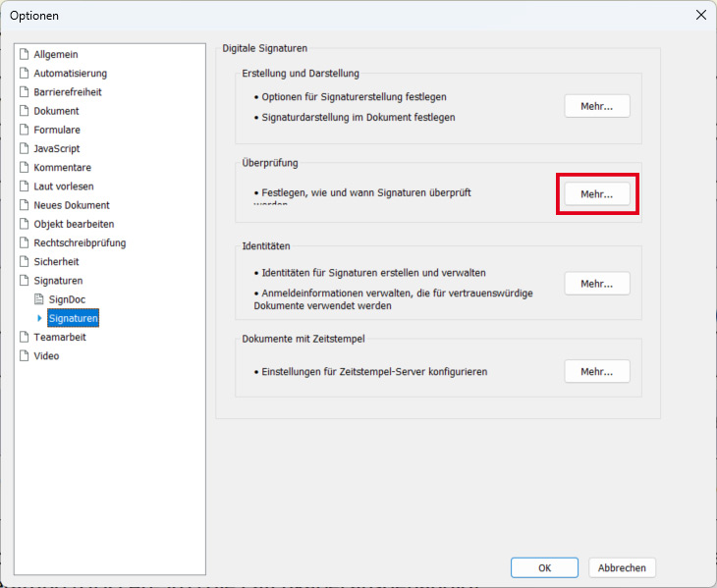Open Rechtschreibprüfung settings
Screen dimensions: 717x588
point(80,242)
